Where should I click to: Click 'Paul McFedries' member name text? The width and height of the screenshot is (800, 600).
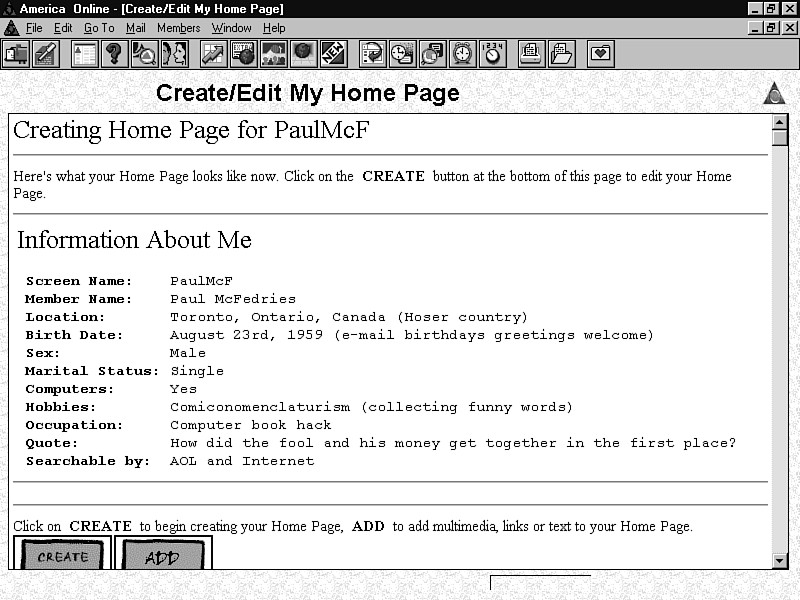(x=233, y=299)
